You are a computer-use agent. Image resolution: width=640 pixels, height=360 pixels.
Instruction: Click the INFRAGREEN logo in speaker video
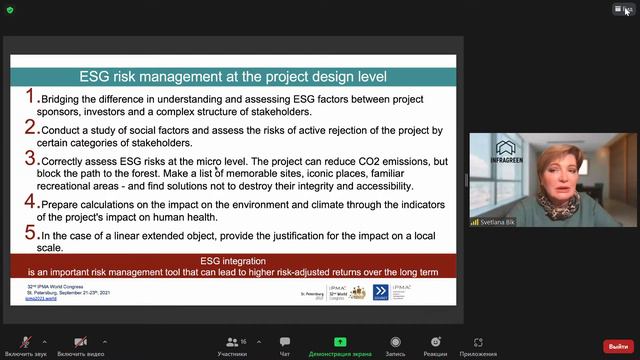[x=506, y=152]
